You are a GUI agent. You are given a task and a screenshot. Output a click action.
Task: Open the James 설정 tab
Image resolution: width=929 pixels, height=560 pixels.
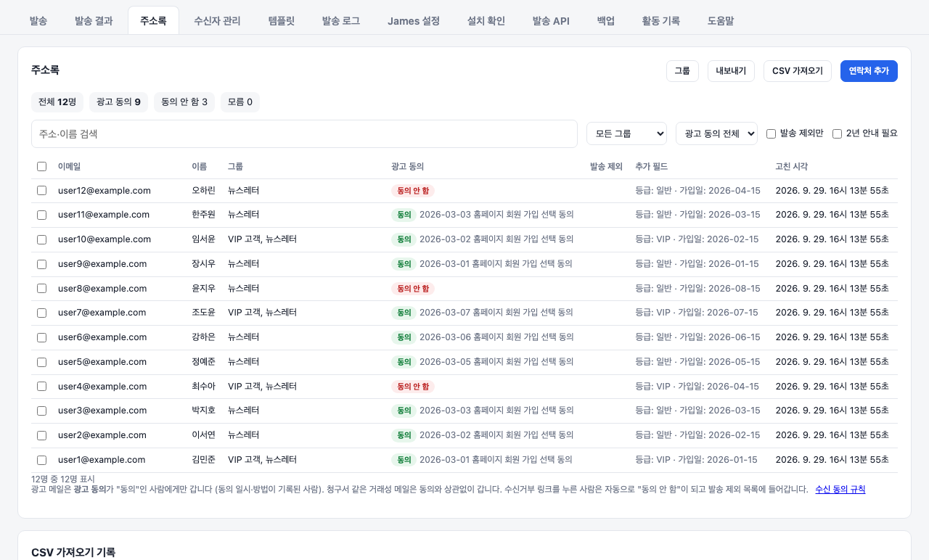(x=414, y=21)
